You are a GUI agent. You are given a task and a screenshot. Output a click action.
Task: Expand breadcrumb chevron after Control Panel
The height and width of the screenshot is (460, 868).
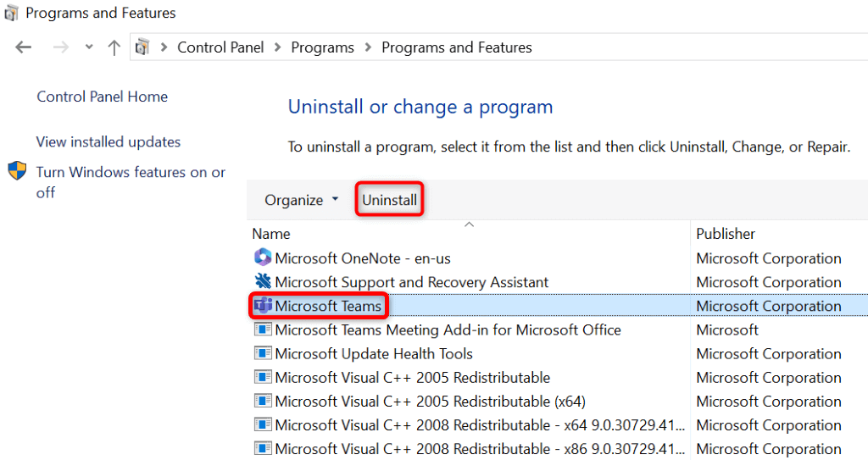[278, 47]
